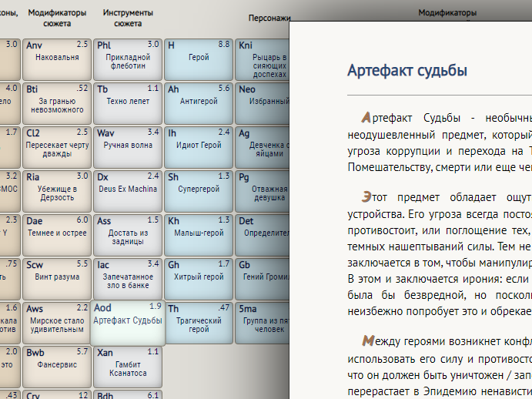Open the Iac Запечатанное зло в банке tile
The image size is (532, 399).
coord(128,279)
